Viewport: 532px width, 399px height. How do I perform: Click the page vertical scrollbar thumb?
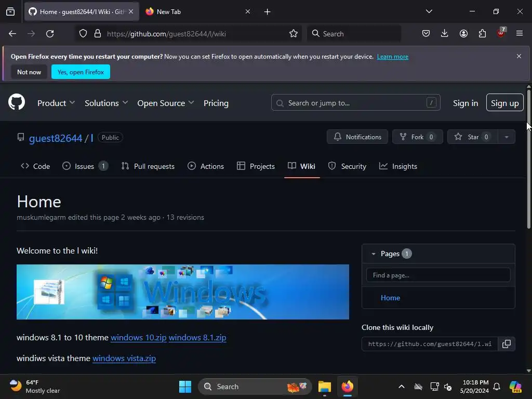[x=528, y=158]
